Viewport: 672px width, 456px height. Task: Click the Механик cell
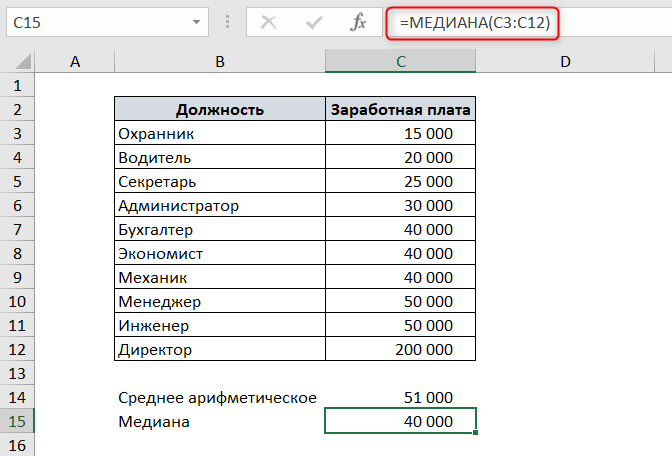click(x=220, y=277)
